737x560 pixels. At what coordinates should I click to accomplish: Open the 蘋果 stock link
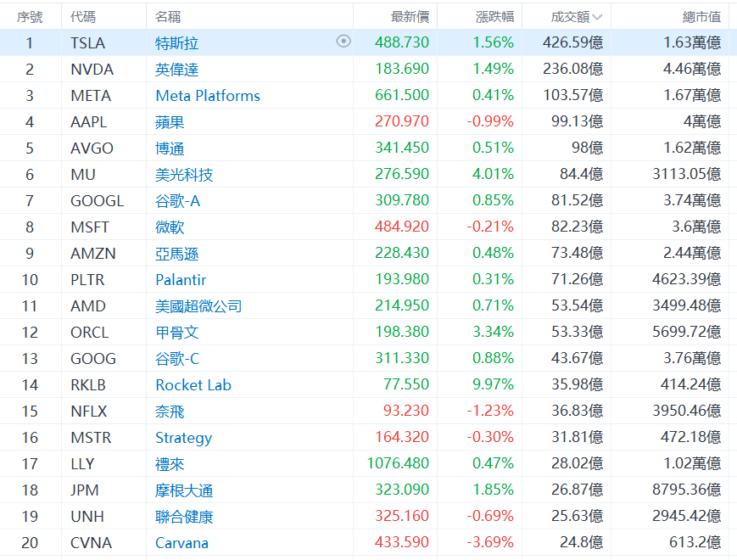[x=170, y=121]
